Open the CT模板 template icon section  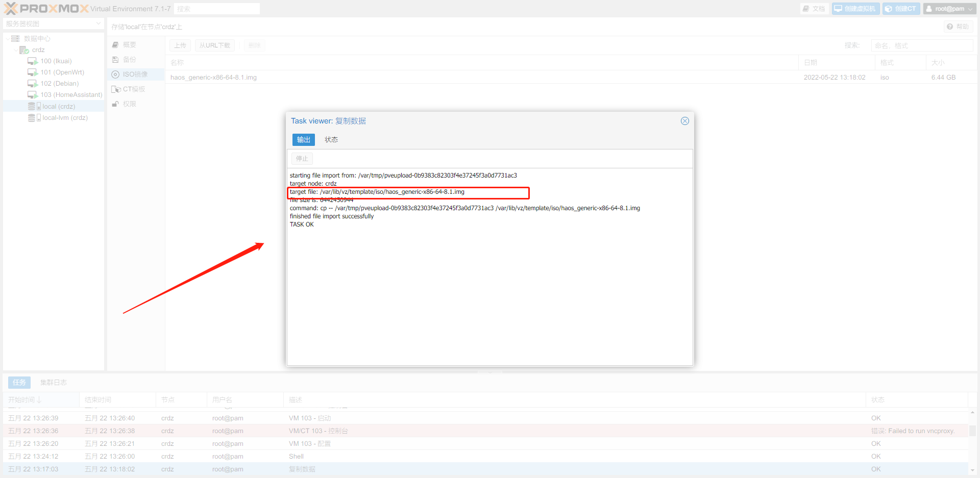click(116, 89)
